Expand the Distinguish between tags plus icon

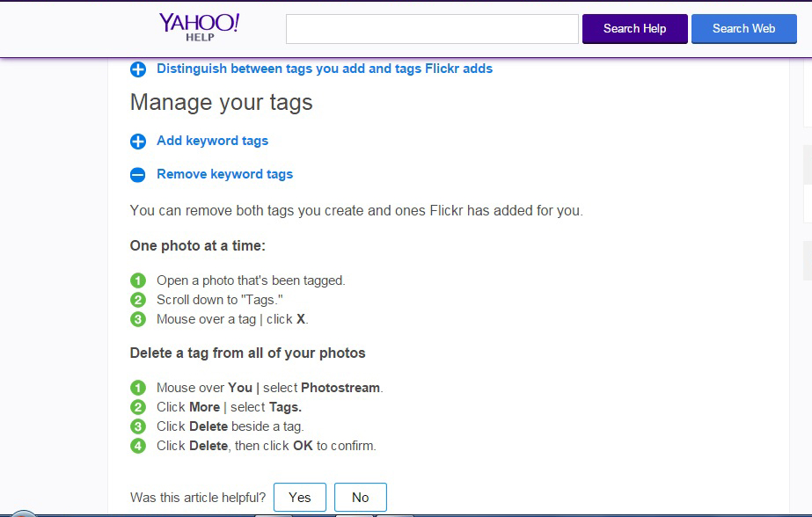tap(138, 69)
